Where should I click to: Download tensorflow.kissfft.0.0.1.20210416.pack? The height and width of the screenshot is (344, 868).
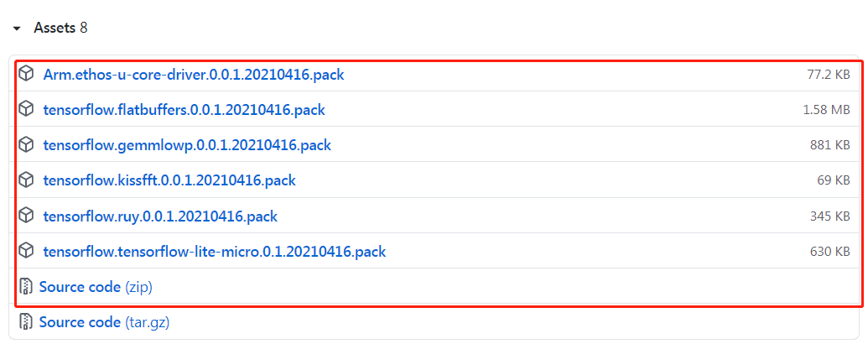(x=169, y=180)
